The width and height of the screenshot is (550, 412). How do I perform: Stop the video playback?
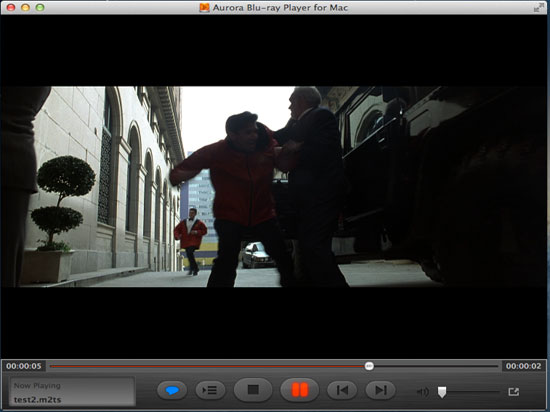[253, 390]
